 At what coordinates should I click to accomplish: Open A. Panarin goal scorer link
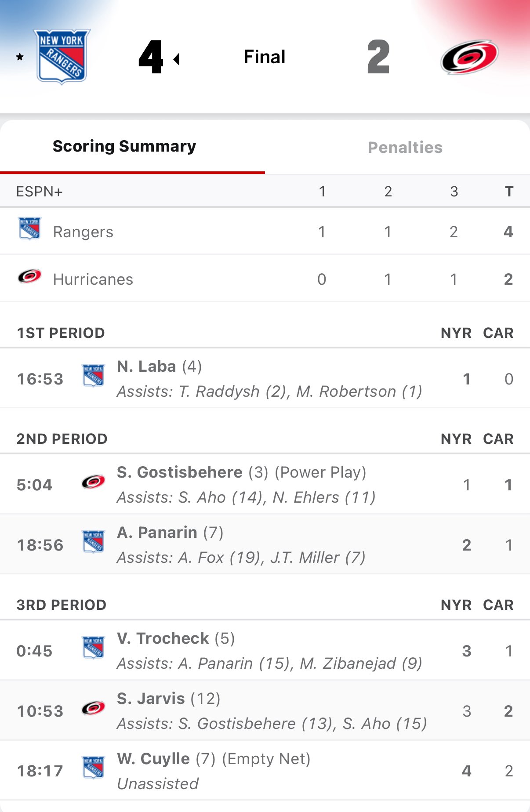(x=157, y=533)
